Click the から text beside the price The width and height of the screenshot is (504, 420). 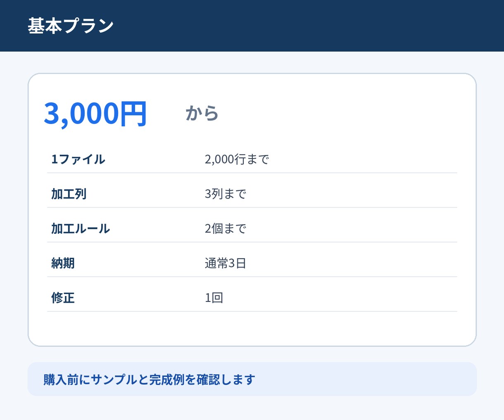(x=202, y=113)
